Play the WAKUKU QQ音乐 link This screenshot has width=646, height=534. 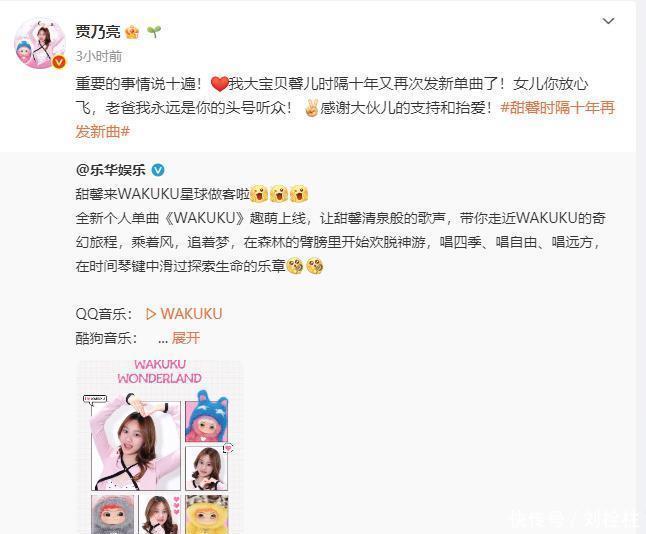(x=184, y=314)
